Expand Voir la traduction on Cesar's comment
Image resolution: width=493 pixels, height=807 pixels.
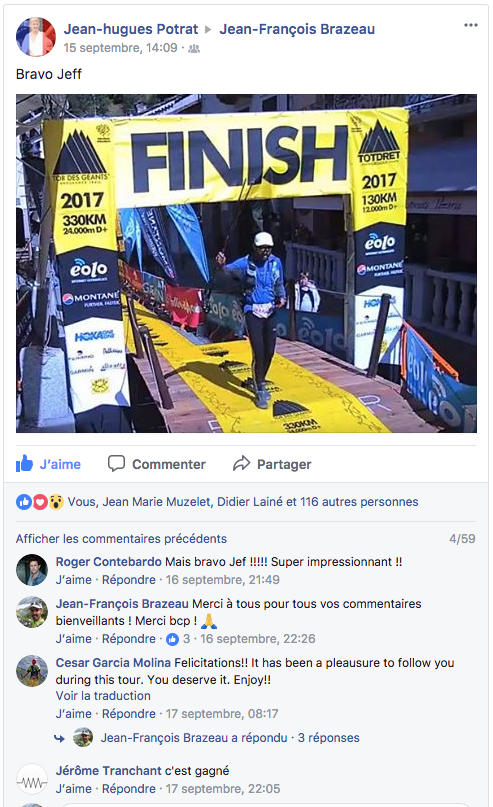click(x=103, y=696)
